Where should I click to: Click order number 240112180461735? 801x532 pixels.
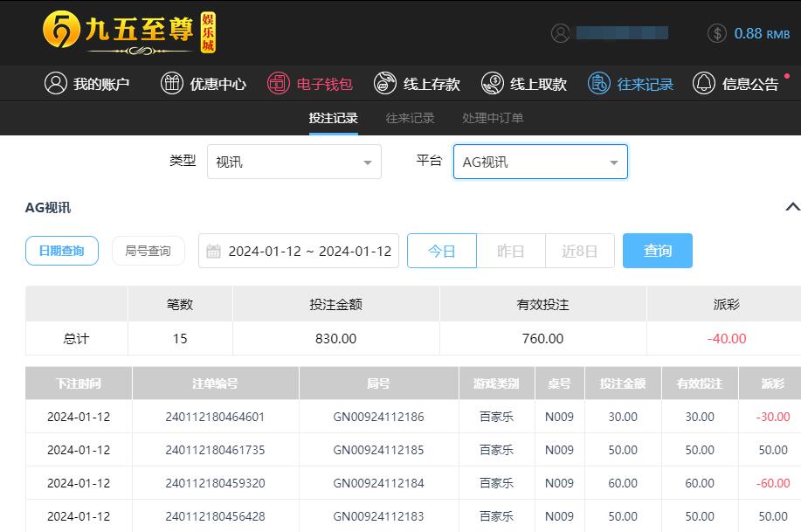(215, 450)
